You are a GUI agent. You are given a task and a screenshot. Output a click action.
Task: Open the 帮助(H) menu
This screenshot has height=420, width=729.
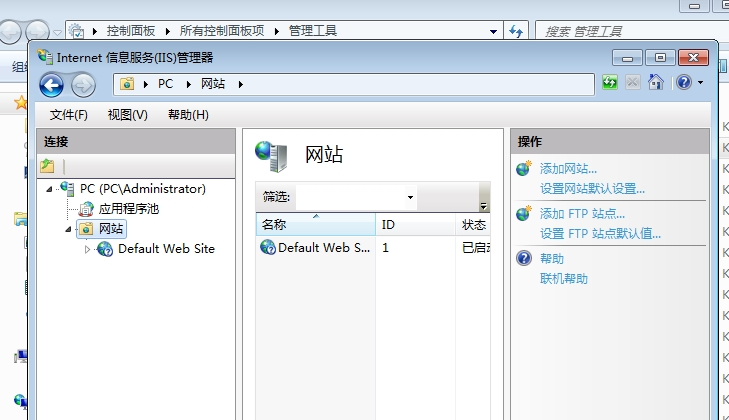point(188,115)
